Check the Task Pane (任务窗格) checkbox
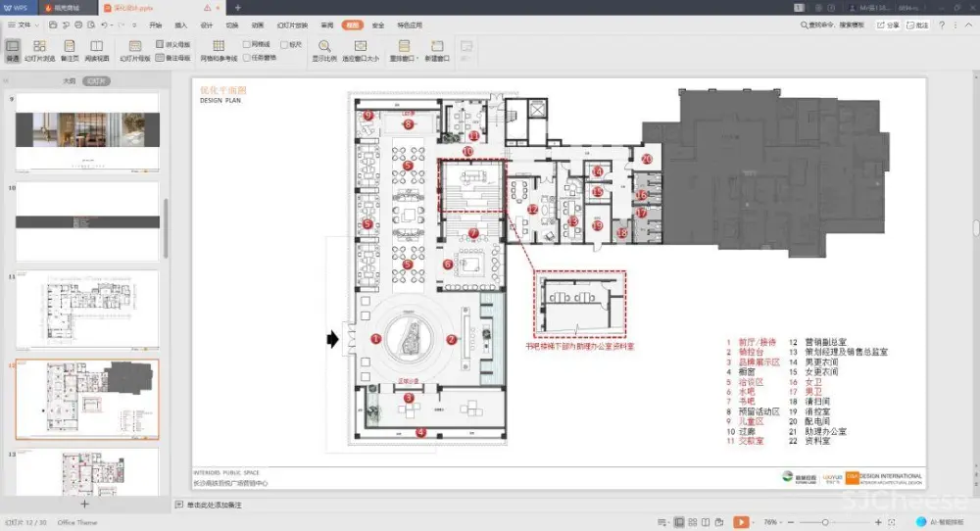Screen dimensions: 980x531 [x=247, y=58]
